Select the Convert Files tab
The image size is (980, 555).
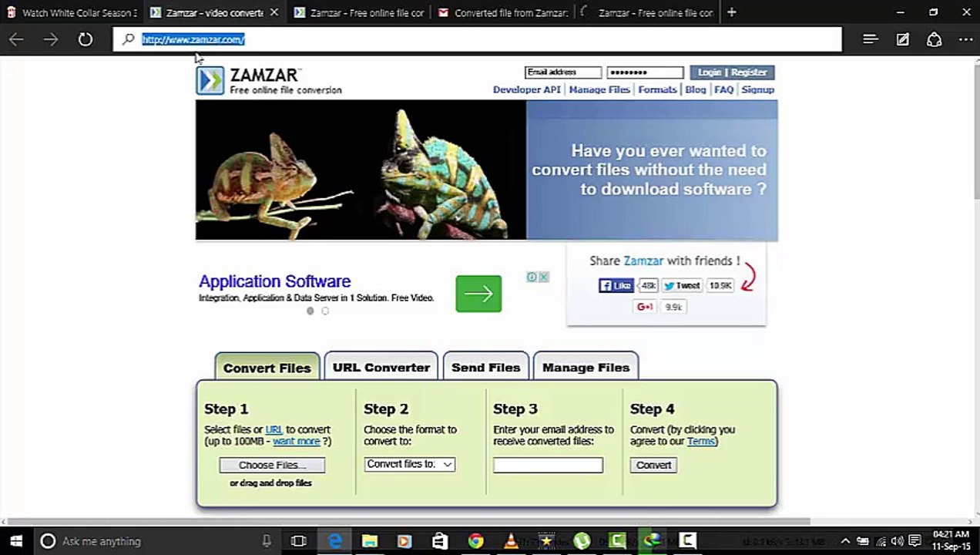point(267,367)
